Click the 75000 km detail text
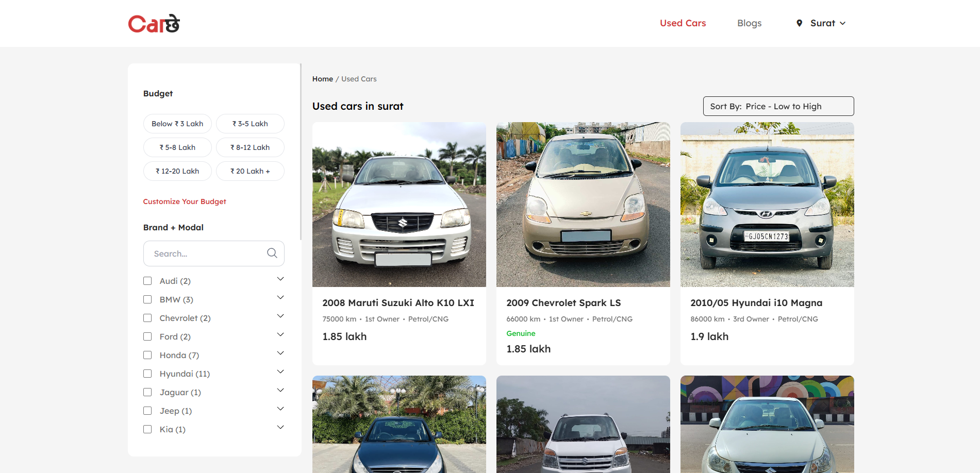 click(x=339, y=319)
